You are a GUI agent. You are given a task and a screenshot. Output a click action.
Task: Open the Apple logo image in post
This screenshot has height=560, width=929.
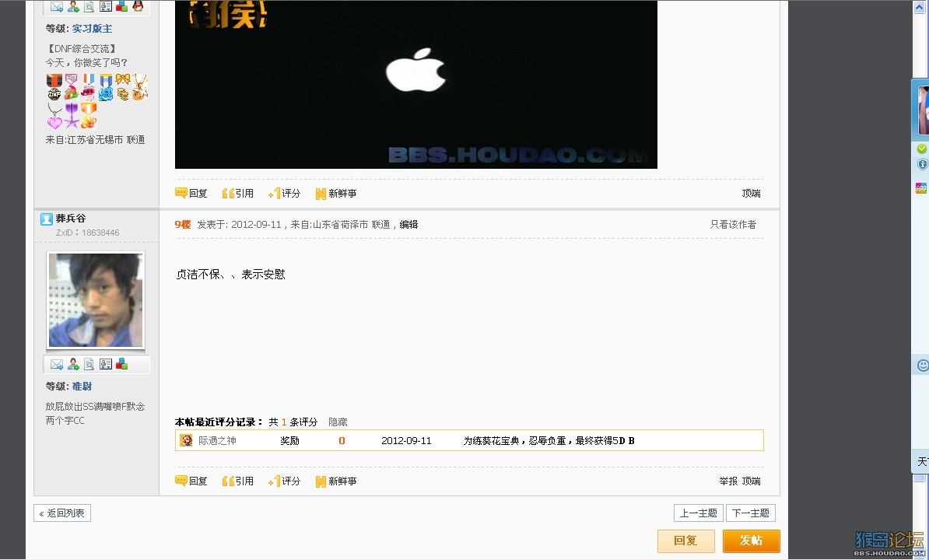416,84
